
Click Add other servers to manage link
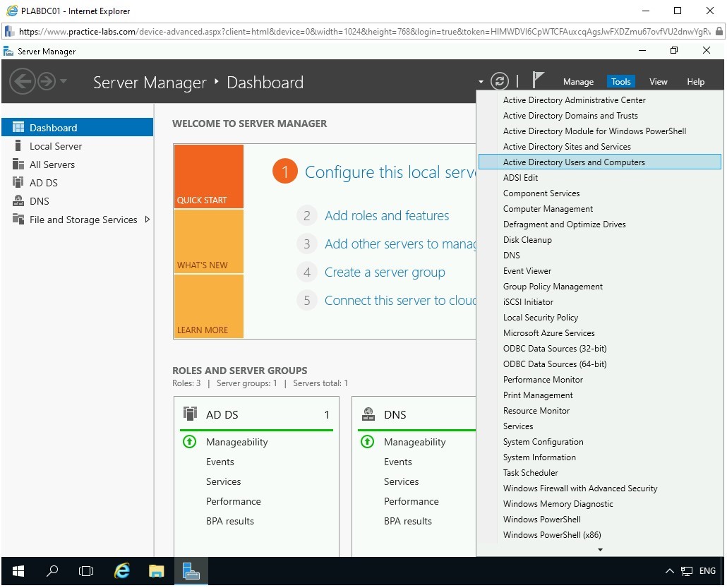tap(400, 244)
